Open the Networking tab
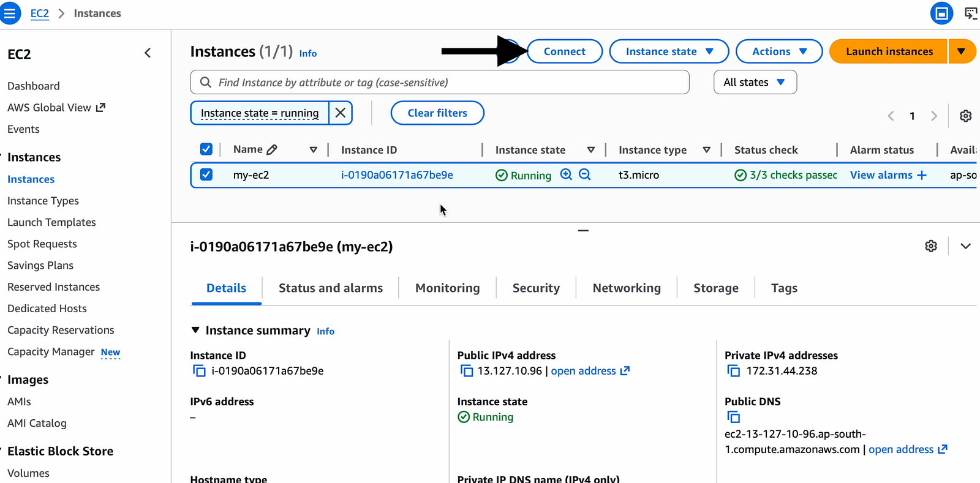The width and height of the screenshot is (980, 483). (627, 288)
